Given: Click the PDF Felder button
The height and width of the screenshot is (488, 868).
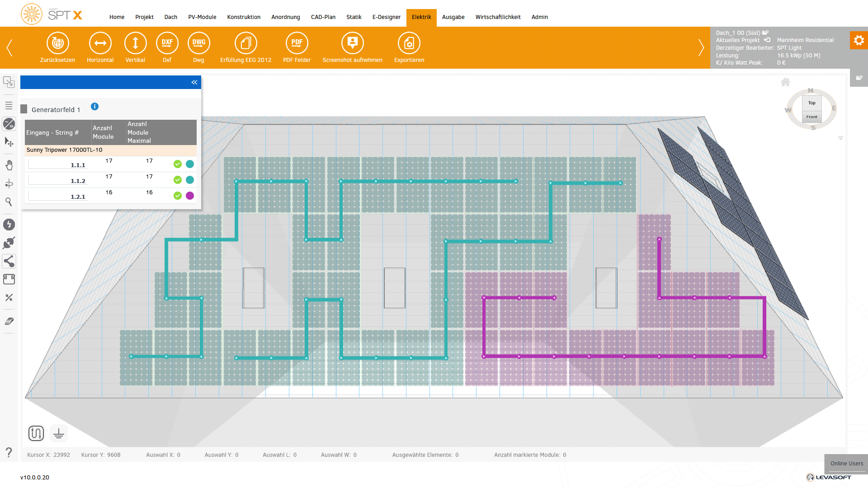Looking at the screenshot, I should (297, 43).
